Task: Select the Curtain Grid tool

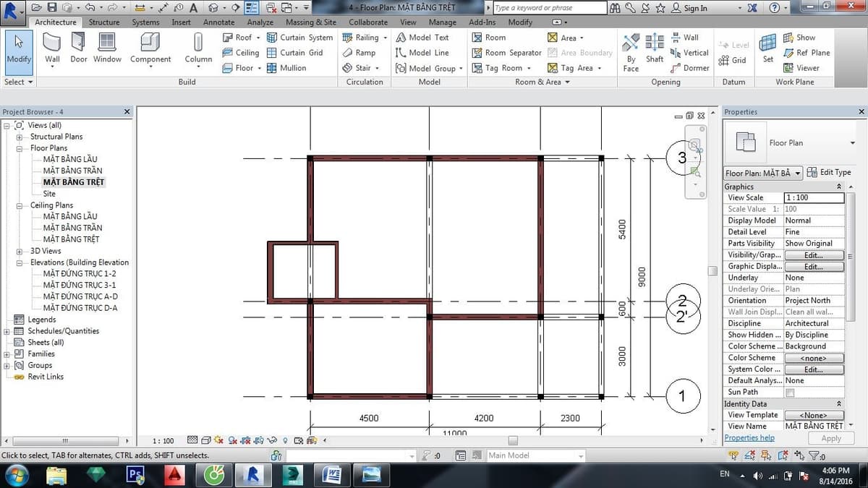Action: pos(294,53)
